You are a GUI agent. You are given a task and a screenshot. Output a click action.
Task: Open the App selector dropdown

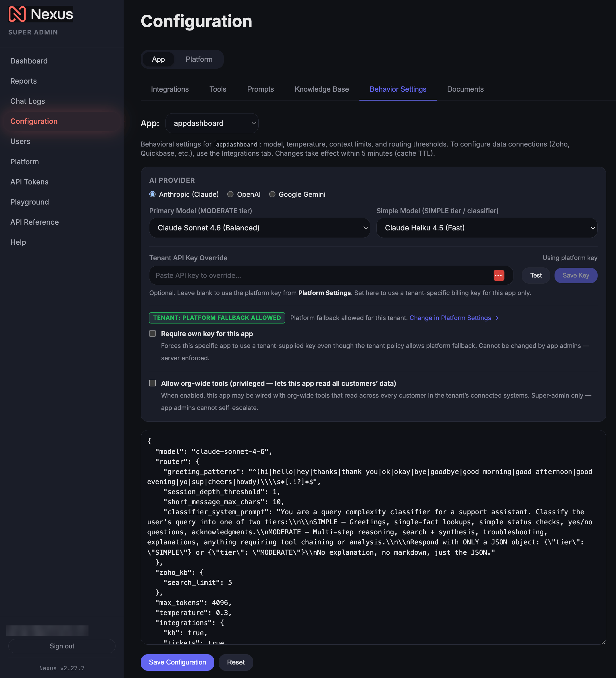pyautogui.click(x=212, y=124)
